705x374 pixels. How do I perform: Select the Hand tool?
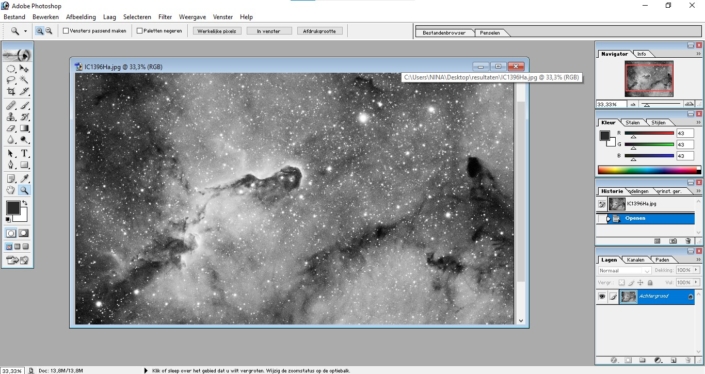coord(11,190)
